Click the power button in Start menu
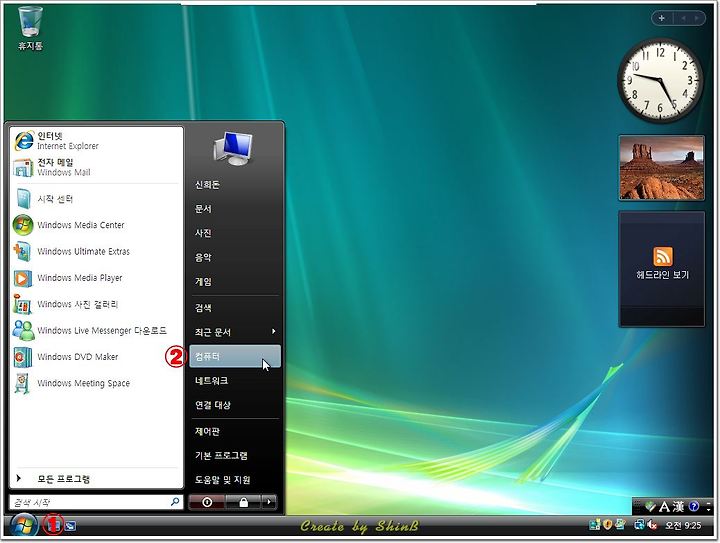The image size is (720, 543). tap(207, 502)
